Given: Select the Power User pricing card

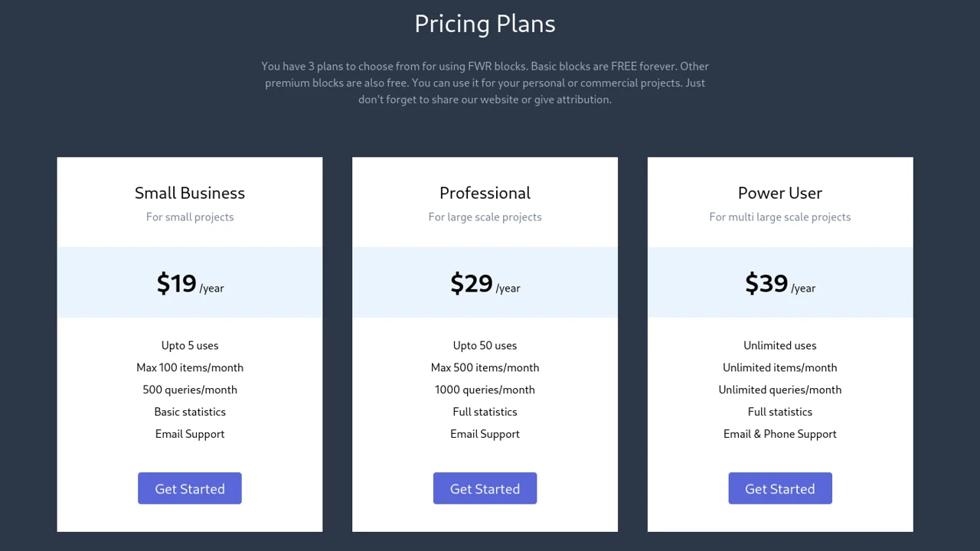Looking at the screenshot, I should 780,343.
